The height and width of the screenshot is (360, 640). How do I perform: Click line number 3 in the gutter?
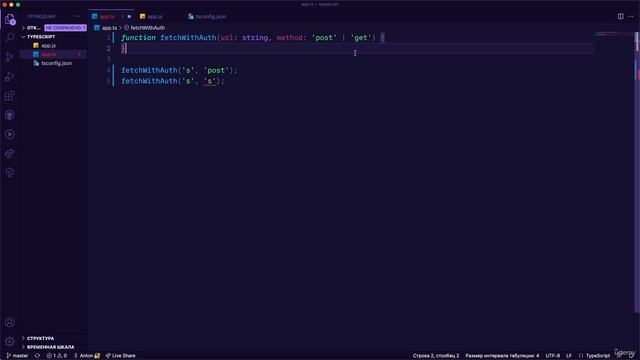[109, 60]
